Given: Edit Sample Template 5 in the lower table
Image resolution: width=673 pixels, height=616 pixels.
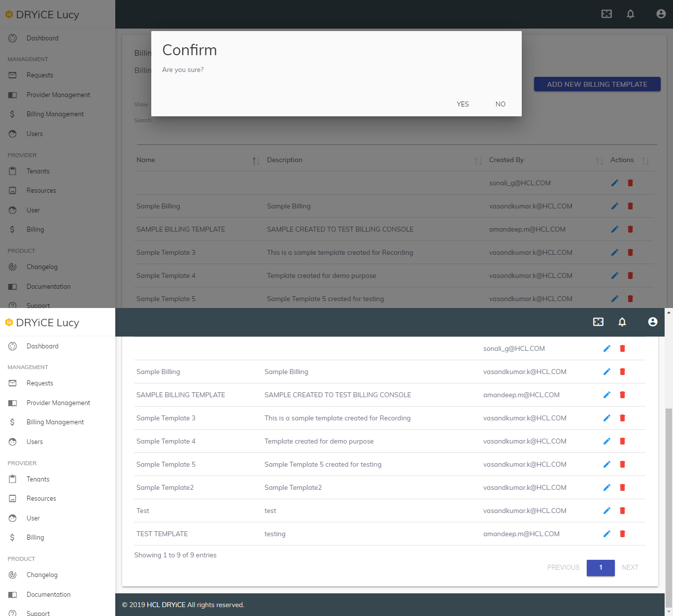Looking at the screenshot, I should pyautogui.click(x=607, y=464).
